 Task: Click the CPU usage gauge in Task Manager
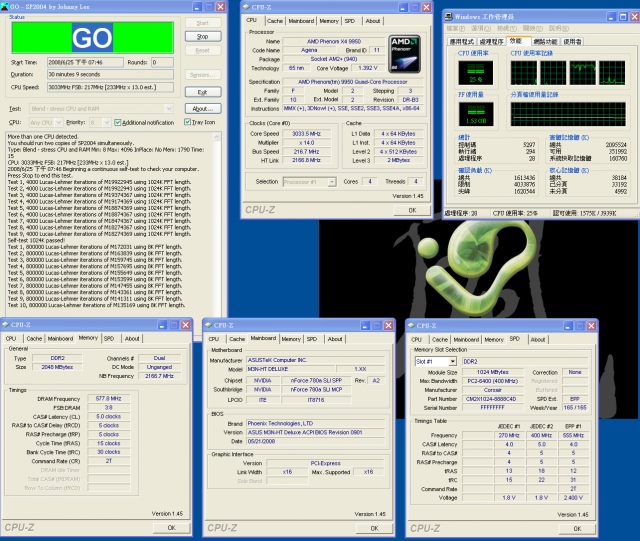pyautogui.click(x=476, y=73)
